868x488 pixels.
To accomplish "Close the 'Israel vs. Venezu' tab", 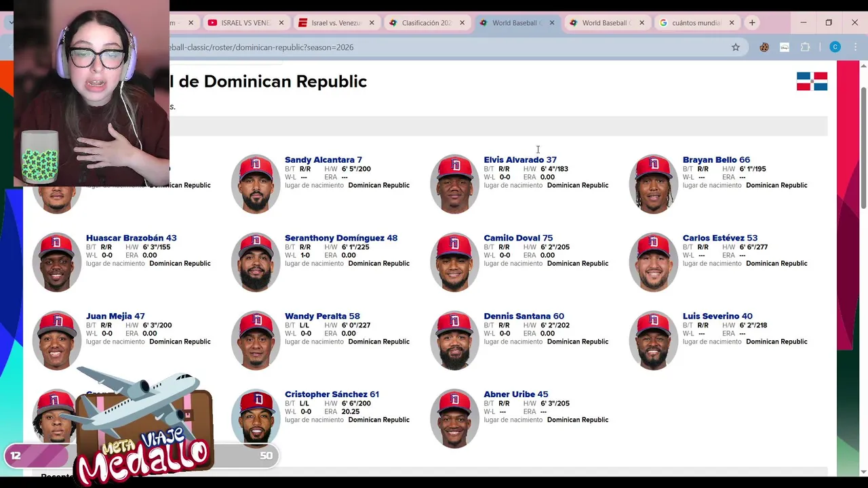I will tap(372, 23).
